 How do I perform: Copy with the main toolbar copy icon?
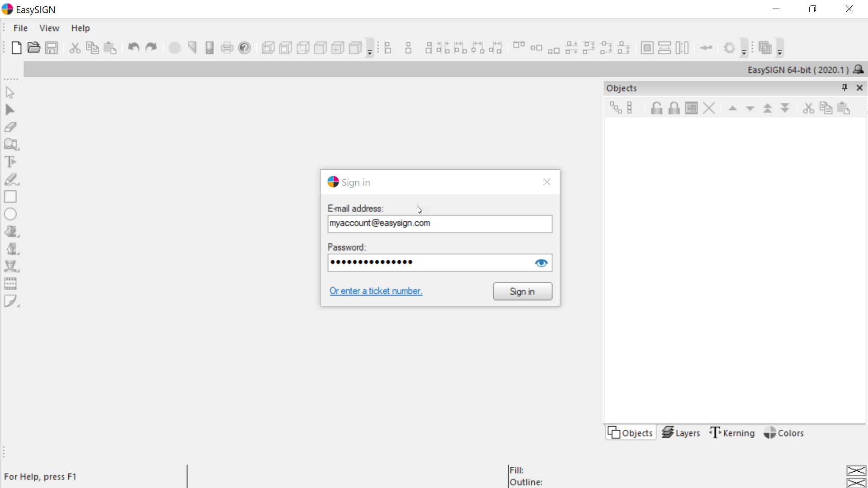pyautogui.click(x=92, y=48)
